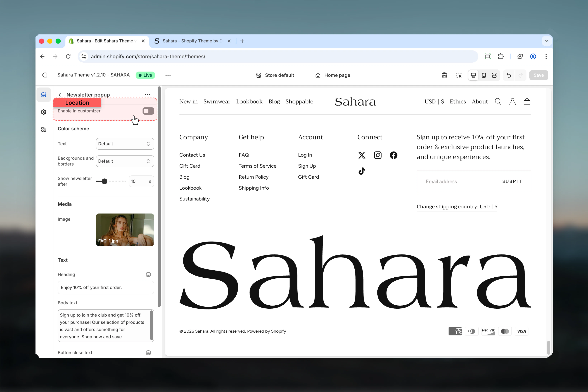Click the TikTok social icon
588x392 pixels.
[x=362, y=171]
